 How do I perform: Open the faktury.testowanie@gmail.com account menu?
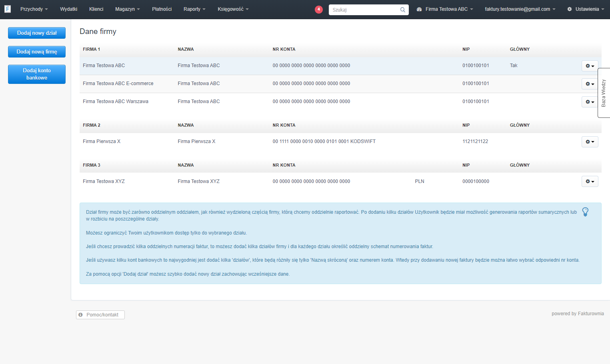(x=520, y=9)
